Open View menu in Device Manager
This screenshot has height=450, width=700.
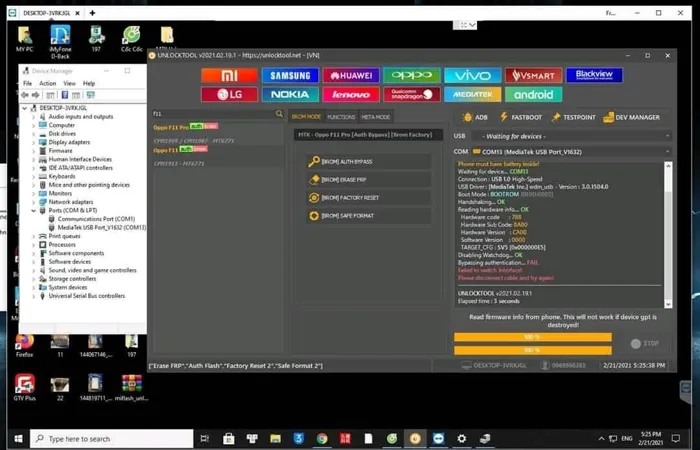point(69,83)
